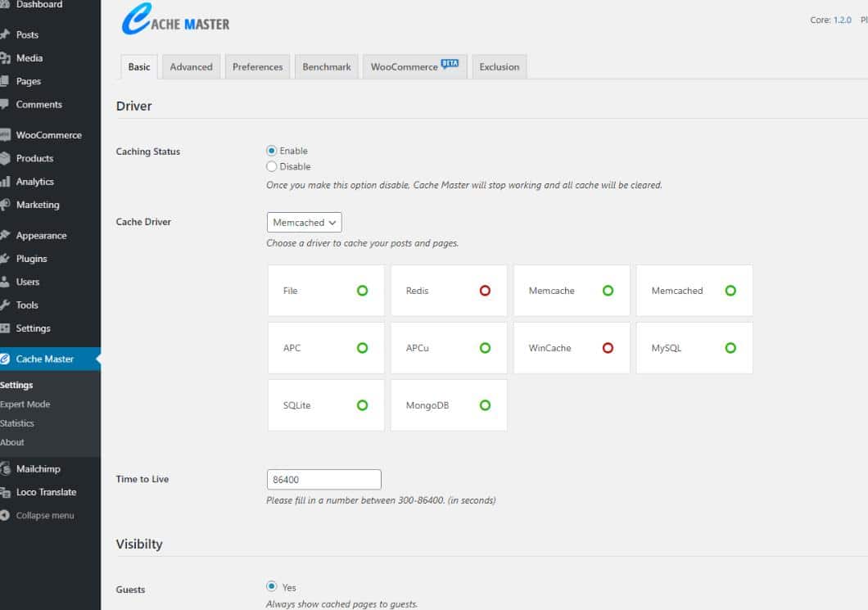The width and height of the screenshot is (868, 610).
Task: Switch to the Basic tab
Action: click(x=139, y=67)
